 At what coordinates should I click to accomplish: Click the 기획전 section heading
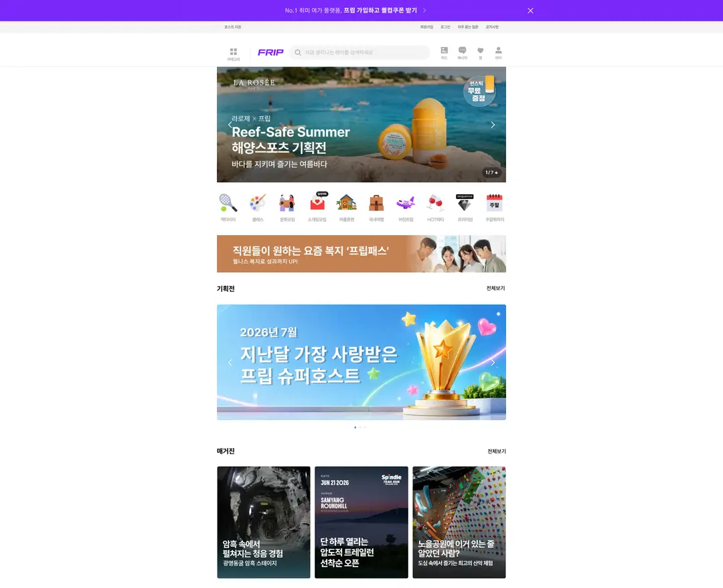point(226,289)
